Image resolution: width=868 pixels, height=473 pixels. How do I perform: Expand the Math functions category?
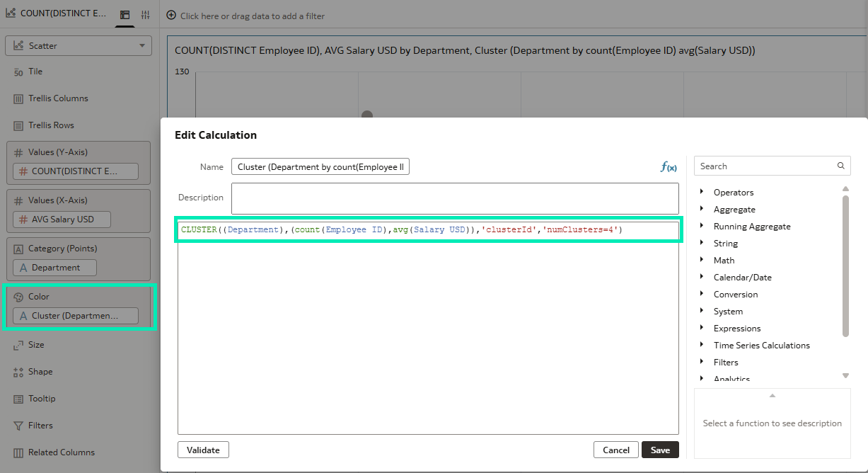click(724, 260)
